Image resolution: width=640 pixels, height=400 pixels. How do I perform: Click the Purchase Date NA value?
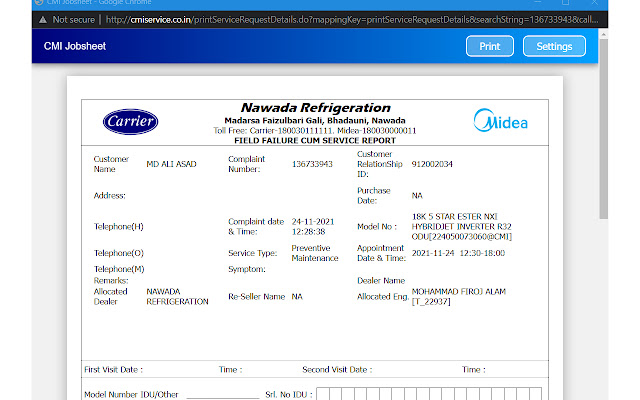coord(417,196)
